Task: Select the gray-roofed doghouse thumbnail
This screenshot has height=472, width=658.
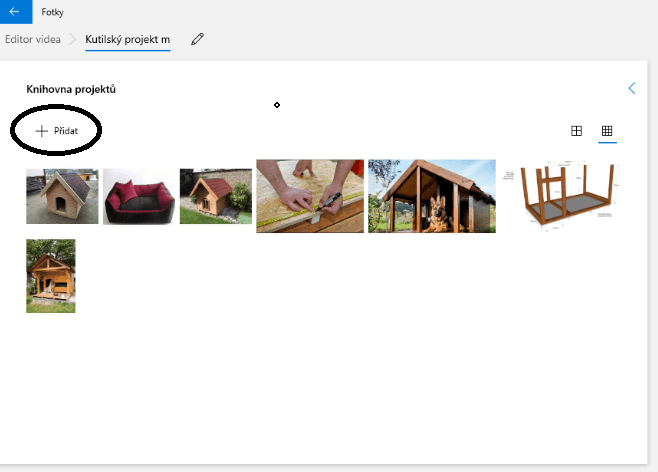Action: point(62,196)
